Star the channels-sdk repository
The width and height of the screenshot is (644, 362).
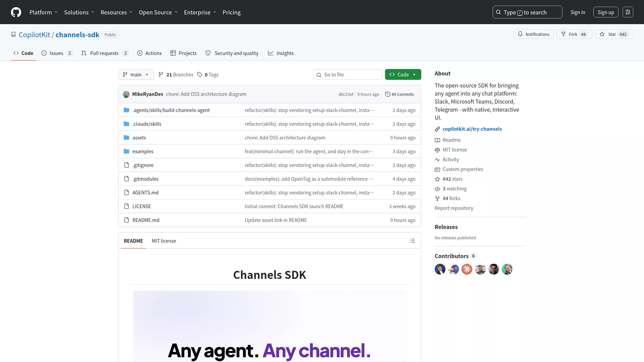pyautogui.click(x=614, y=35)
